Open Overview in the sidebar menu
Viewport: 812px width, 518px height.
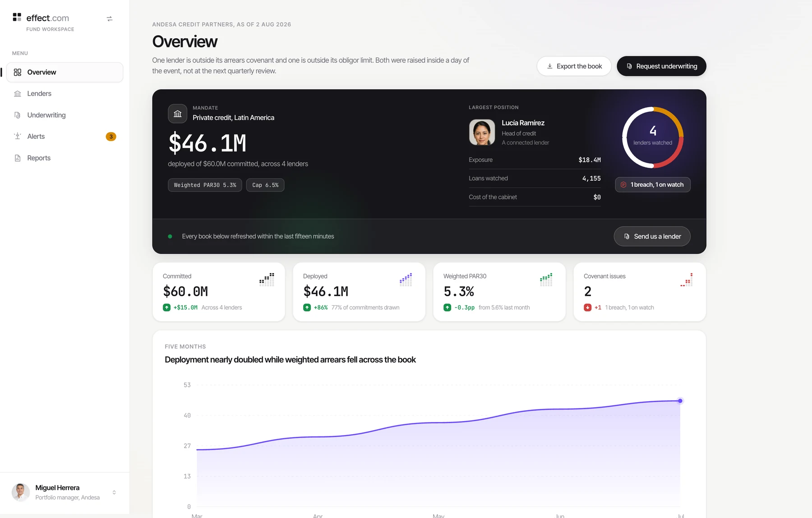(65, 72)
